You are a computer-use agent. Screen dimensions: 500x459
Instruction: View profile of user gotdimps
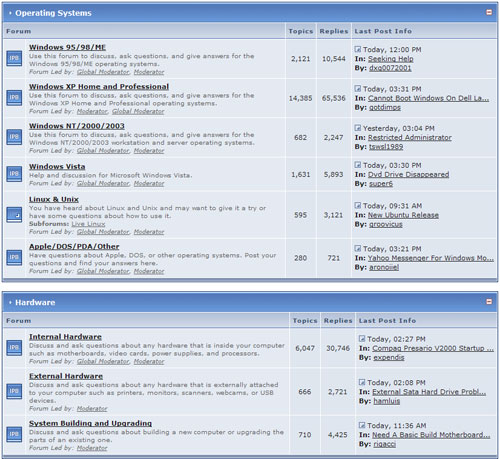click(385, 107)
